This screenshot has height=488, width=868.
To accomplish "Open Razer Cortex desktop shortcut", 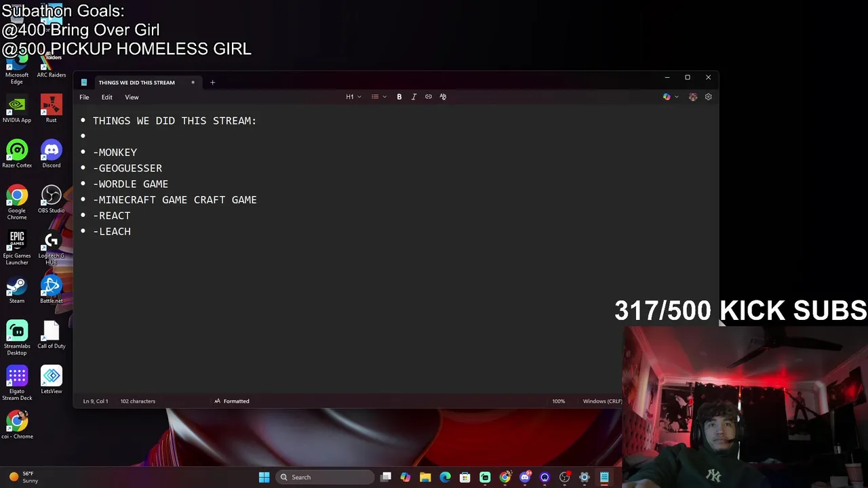I will point(17,154).
